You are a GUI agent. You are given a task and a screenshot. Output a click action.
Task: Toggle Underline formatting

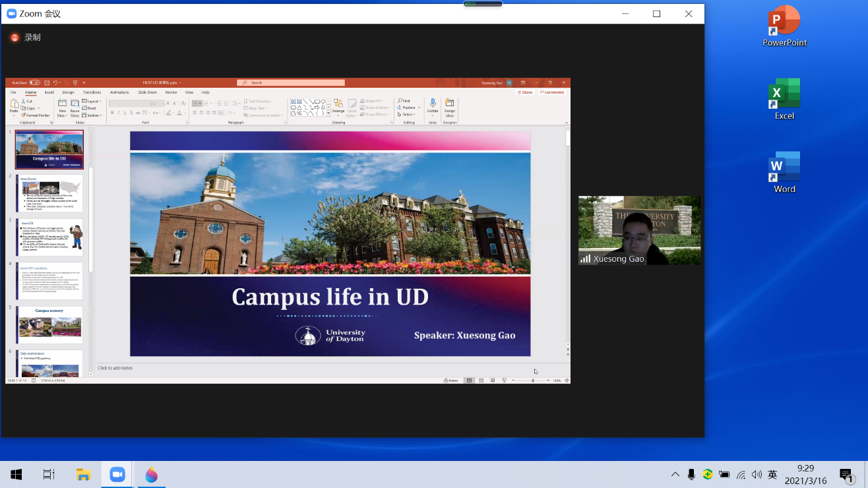(x=125, y=113)
